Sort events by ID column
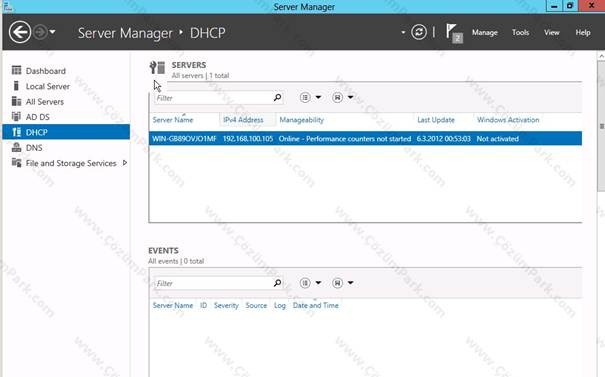605x377 pixels. pos(203,305)
